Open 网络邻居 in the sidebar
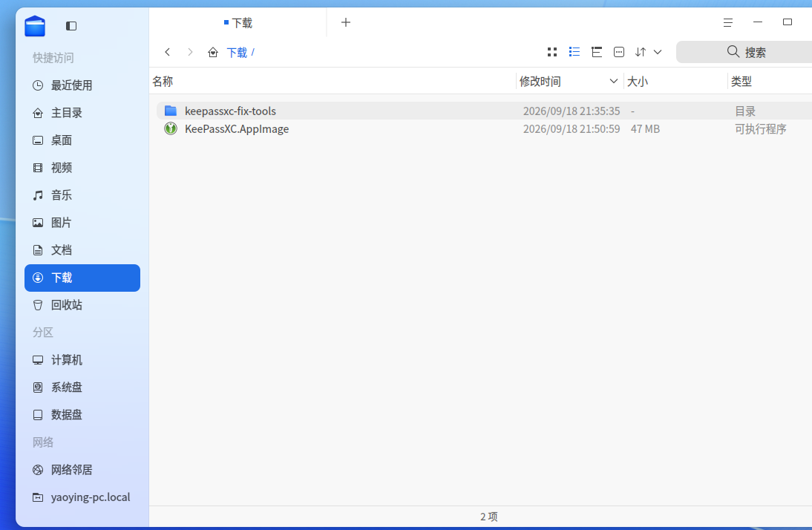 (82, 469)
